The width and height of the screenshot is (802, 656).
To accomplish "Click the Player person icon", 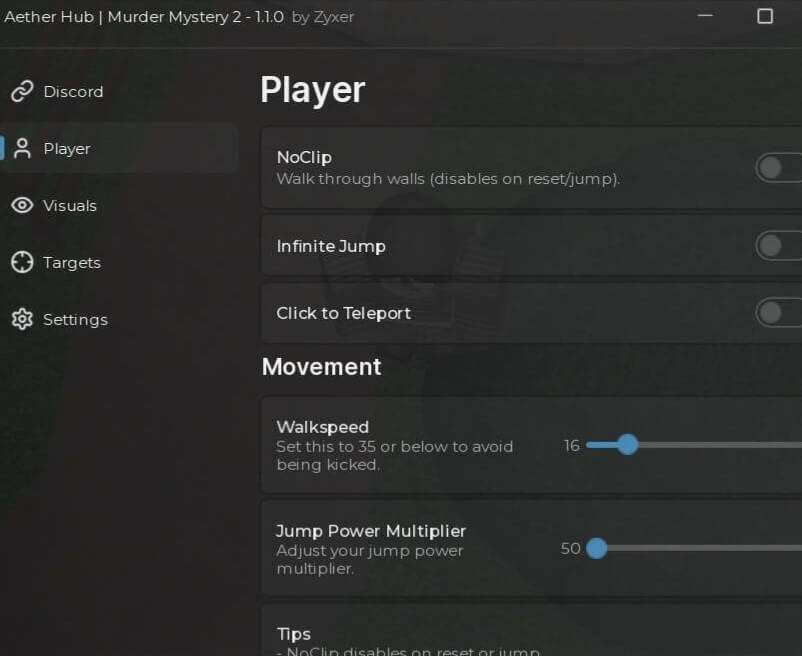I will [22, 149].
